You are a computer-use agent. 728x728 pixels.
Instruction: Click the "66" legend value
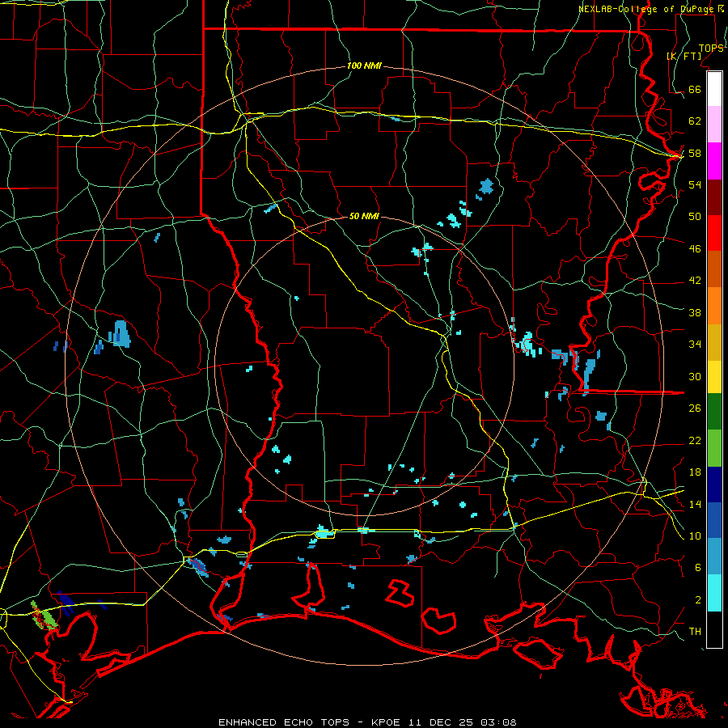[695, 89]
